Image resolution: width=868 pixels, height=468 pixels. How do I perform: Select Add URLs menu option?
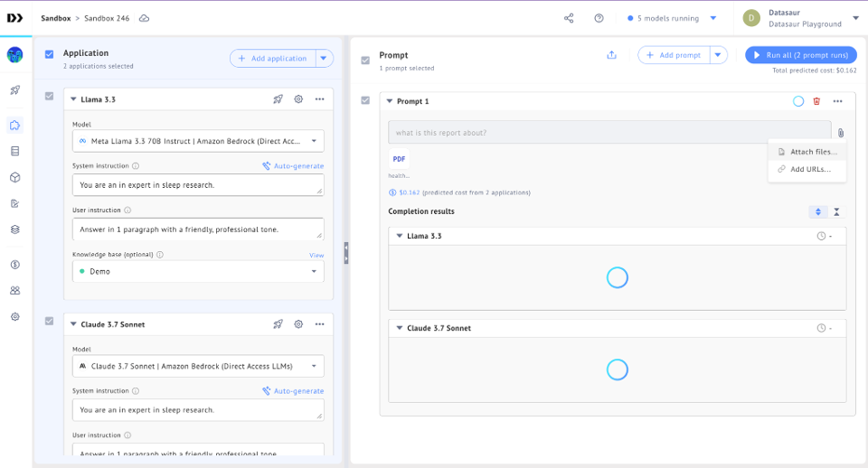(807, 169)
